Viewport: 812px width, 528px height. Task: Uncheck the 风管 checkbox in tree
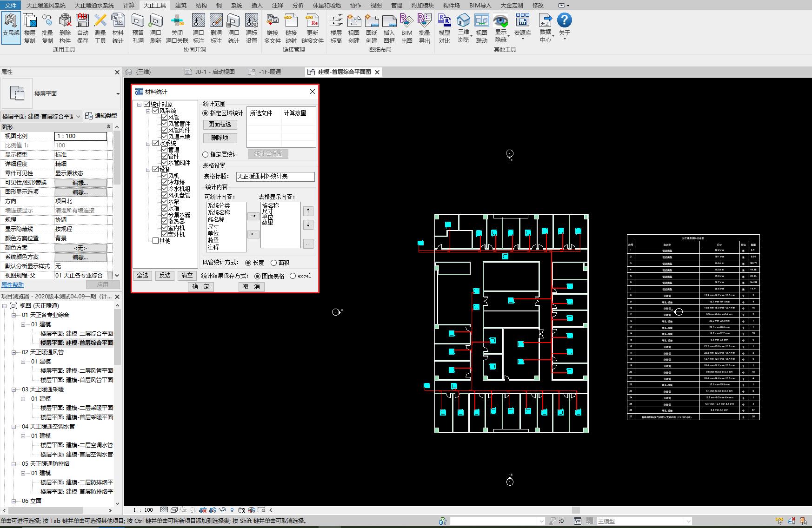coord(165,117)
